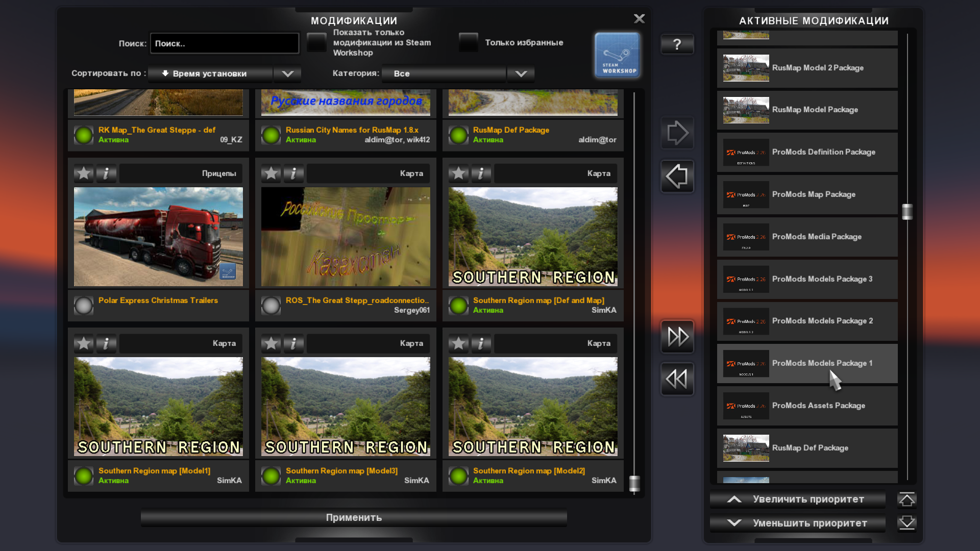The image size is (980, 551).
Task: Show info for ROS_The Great Stepp mod
Action: (x=293, y=173)
